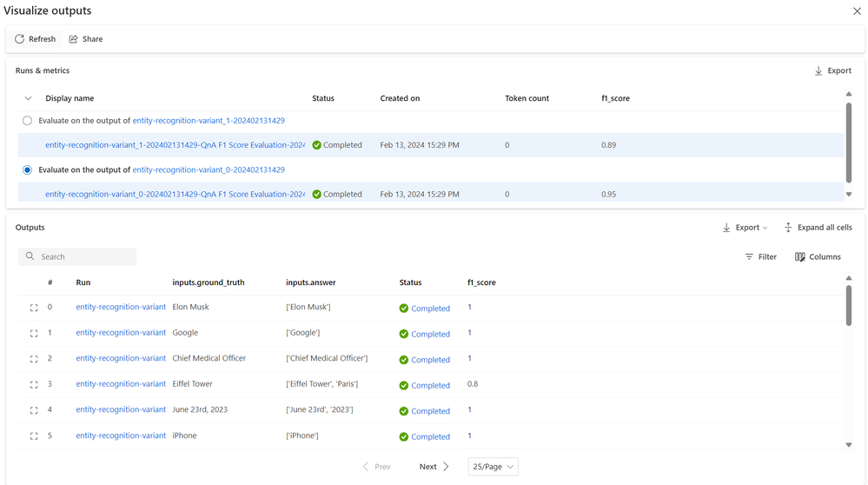Click f1_score header in Runs & metrics
Viewport: 868px width, 485px height.
[x=615, y=98]
